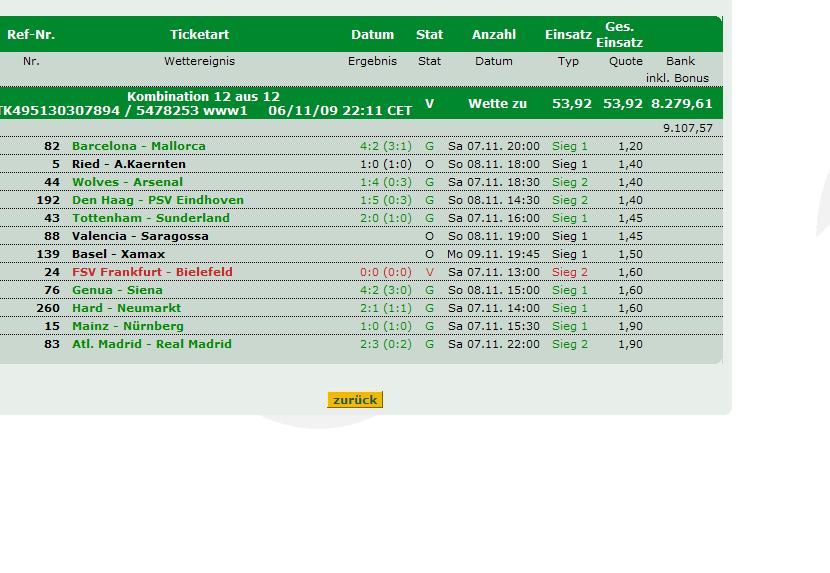Select the Ried - A.Kaernten match
The image size is (830, 573).
coord(129,164)
